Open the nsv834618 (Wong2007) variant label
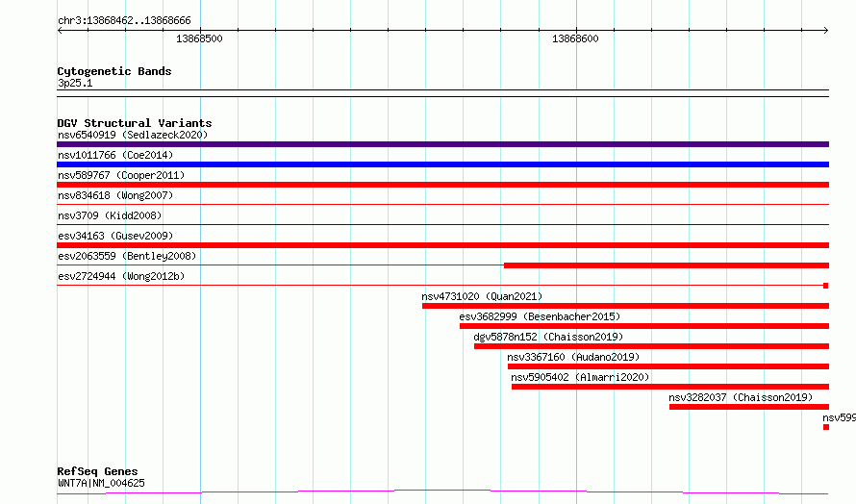The height and width of the screenshot is (504, 856). tap(115, 195)
